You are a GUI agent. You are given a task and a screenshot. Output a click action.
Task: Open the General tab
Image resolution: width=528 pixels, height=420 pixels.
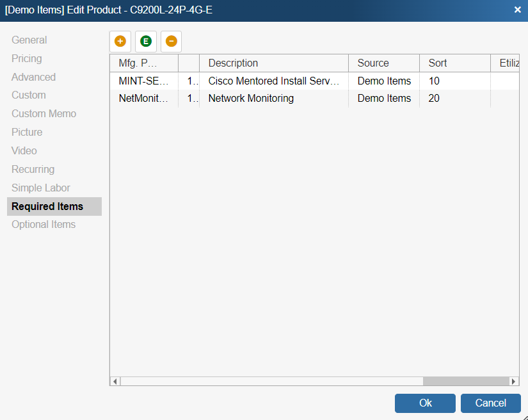point(29,40)
